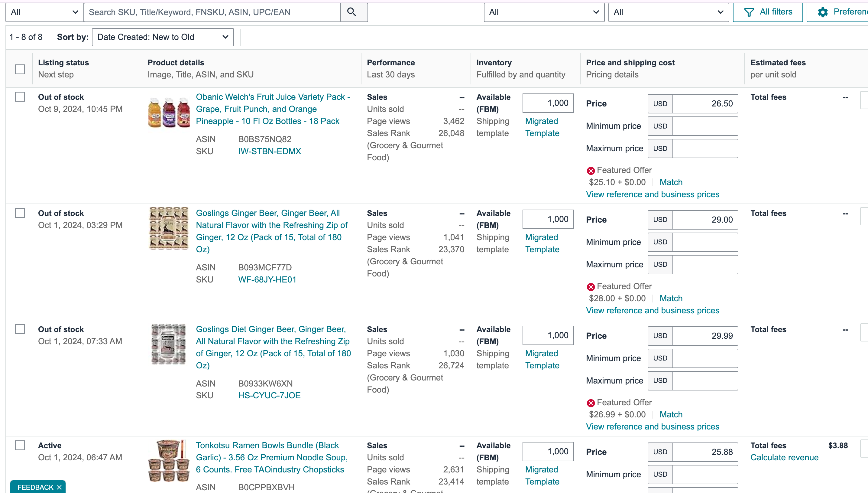868x493 pixels.
Task: Select ASIN text B0BS75NQ82
Action: (265, 139)
